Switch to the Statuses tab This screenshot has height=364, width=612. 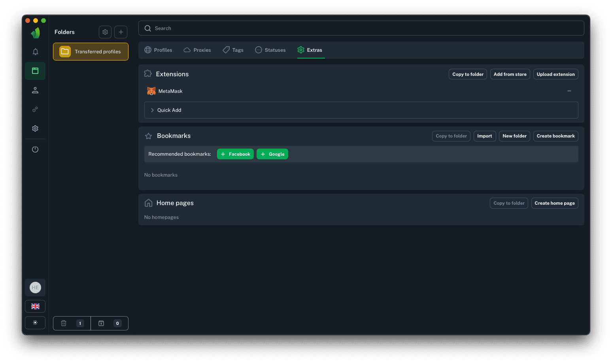point(270,50)
